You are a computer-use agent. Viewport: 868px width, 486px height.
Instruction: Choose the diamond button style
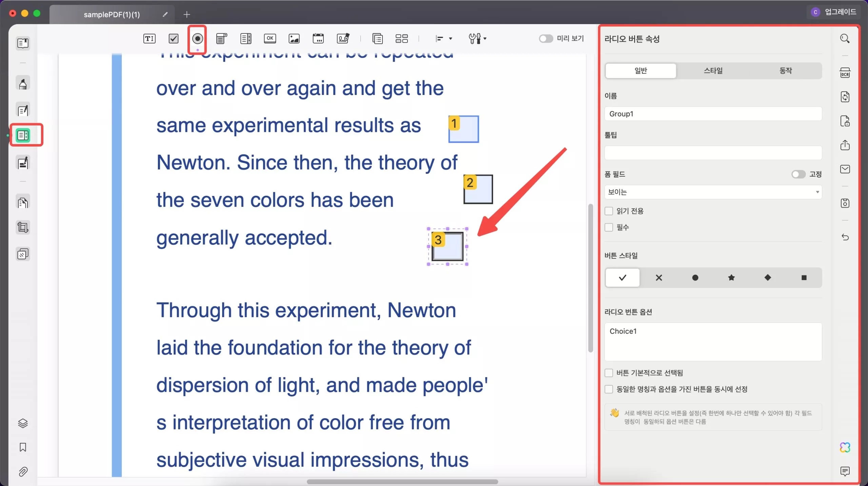(x=768, y=278)
